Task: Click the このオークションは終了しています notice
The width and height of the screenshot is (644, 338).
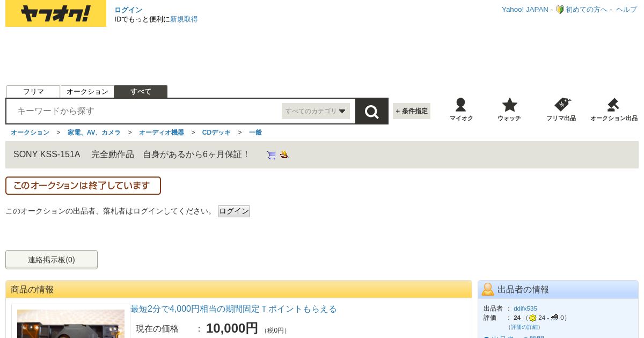Action: [83, 186]
